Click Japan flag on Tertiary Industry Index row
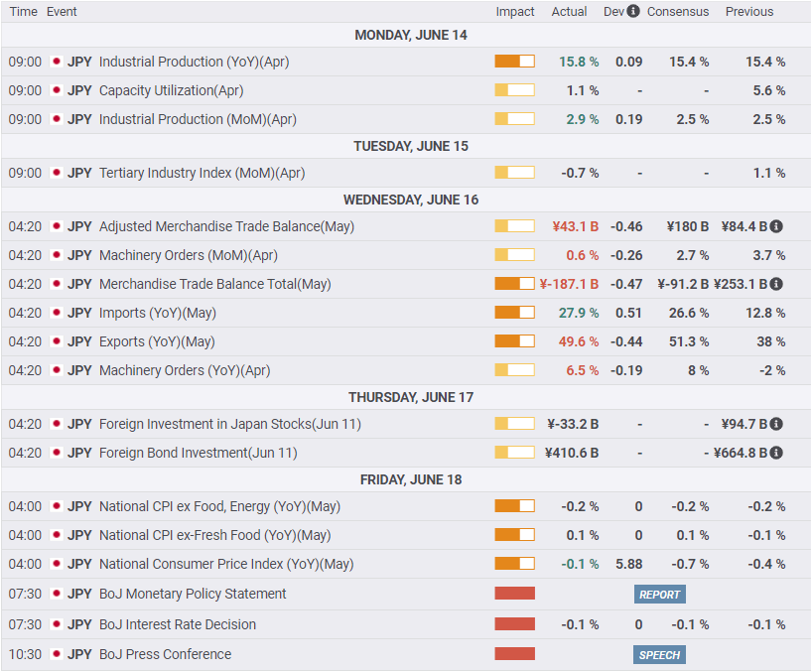 point(56,173)
